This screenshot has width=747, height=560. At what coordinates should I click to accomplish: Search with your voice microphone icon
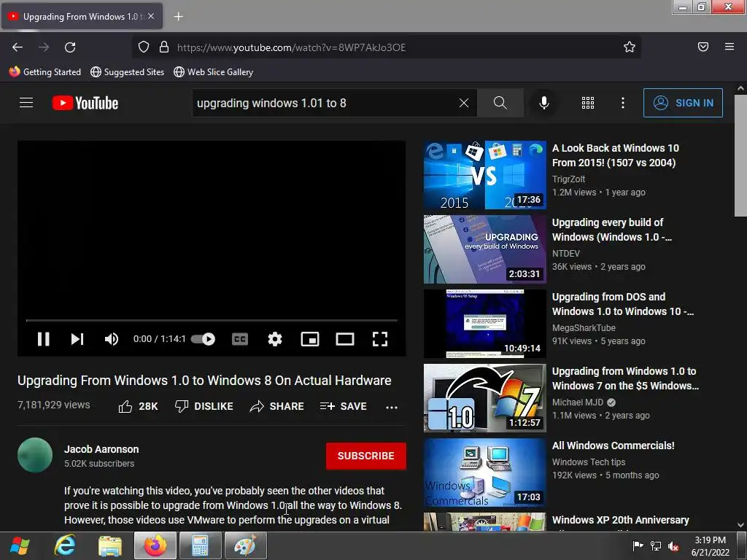pyautogui.click(x=544, y=103)
